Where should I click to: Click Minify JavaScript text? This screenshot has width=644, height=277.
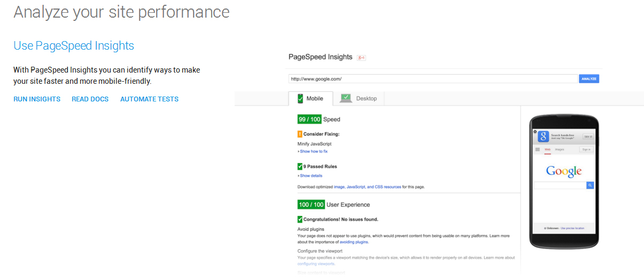315,144
